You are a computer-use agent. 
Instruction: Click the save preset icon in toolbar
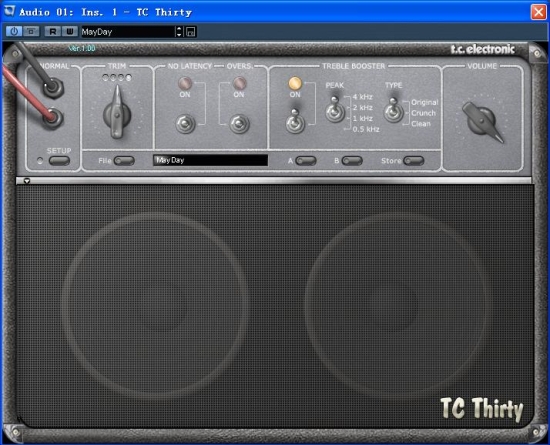pyautogui.click(x=190, y=32)
